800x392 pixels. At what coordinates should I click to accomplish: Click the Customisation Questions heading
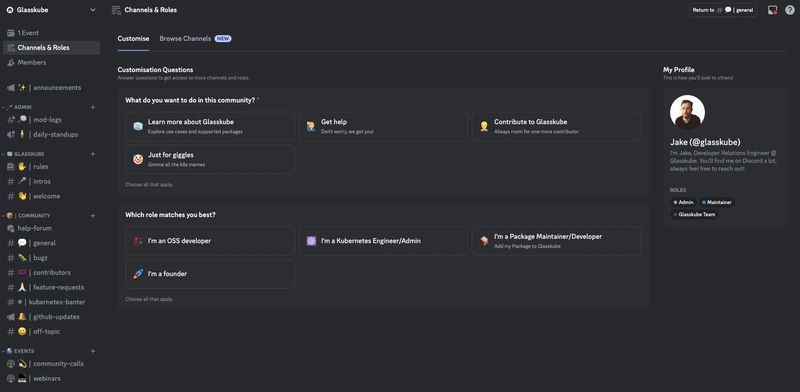(155, 70)
